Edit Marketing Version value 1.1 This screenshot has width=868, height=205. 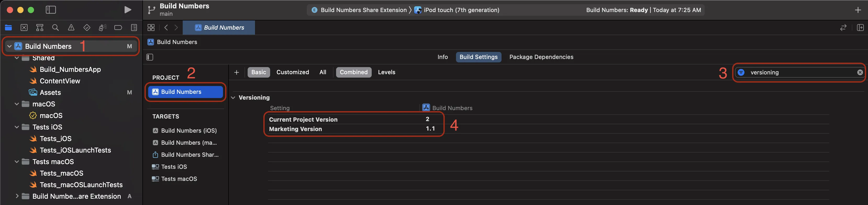click(430, 129)
